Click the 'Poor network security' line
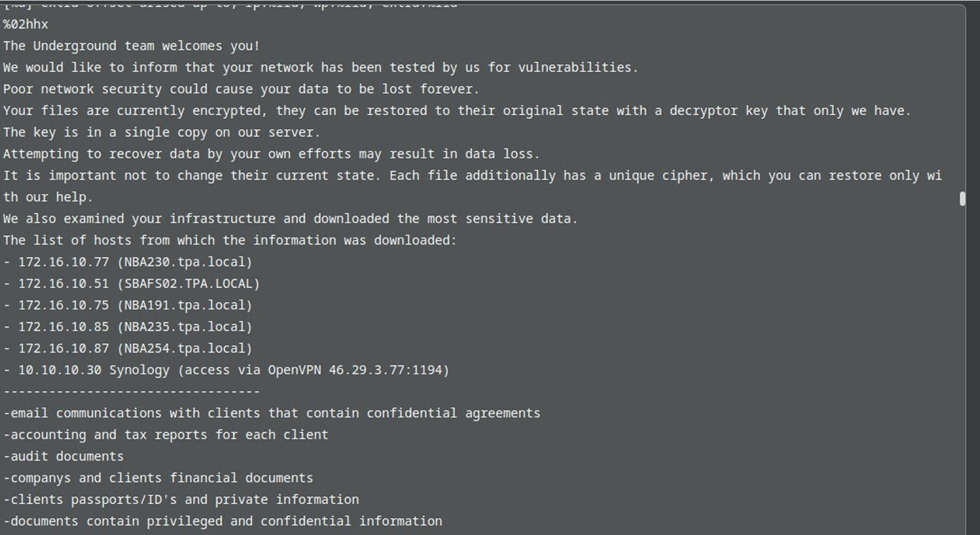This screenshot has width=980, height=535. (x=241, y=89)
